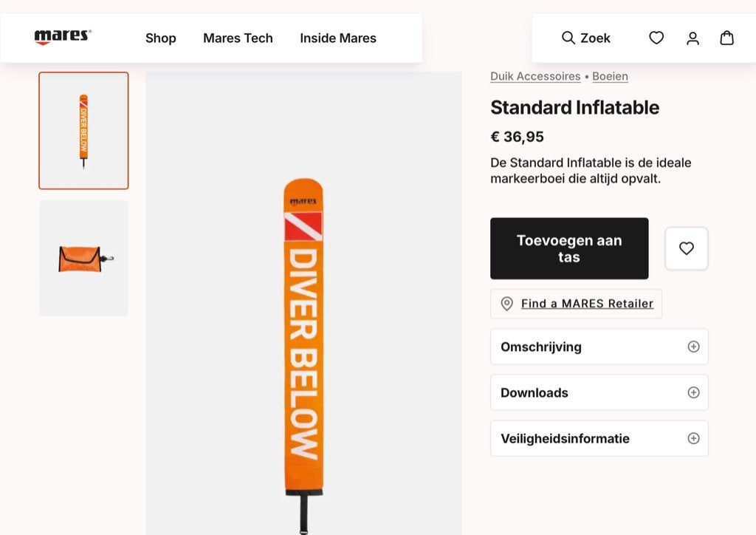756x535 pixels.
Task: Open the Mares Tech menu
Action: [238, 38]
